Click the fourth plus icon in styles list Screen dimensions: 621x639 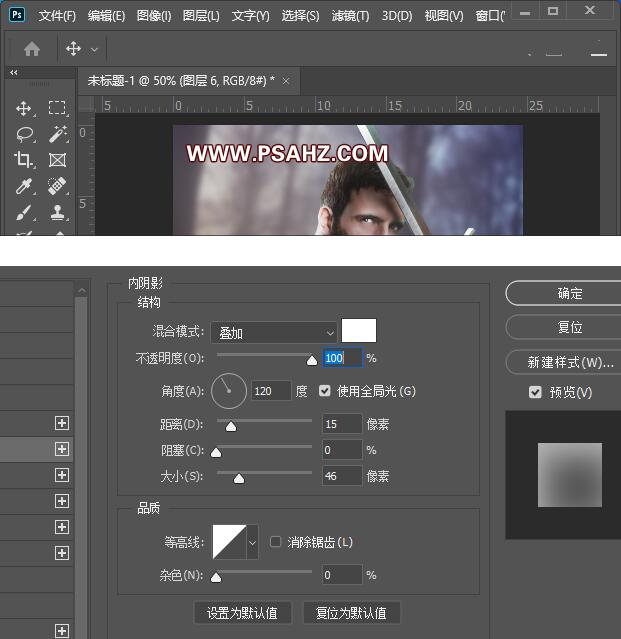tap(62, 501)
